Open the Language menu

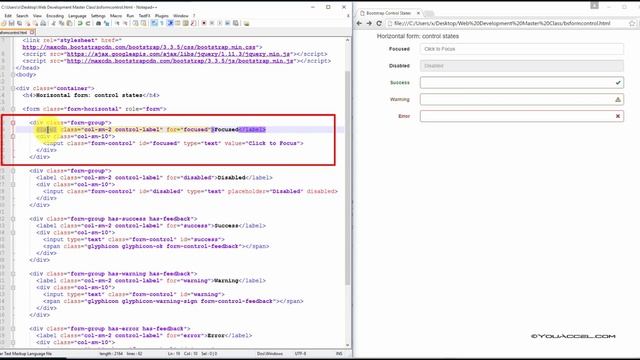point(77,16)
